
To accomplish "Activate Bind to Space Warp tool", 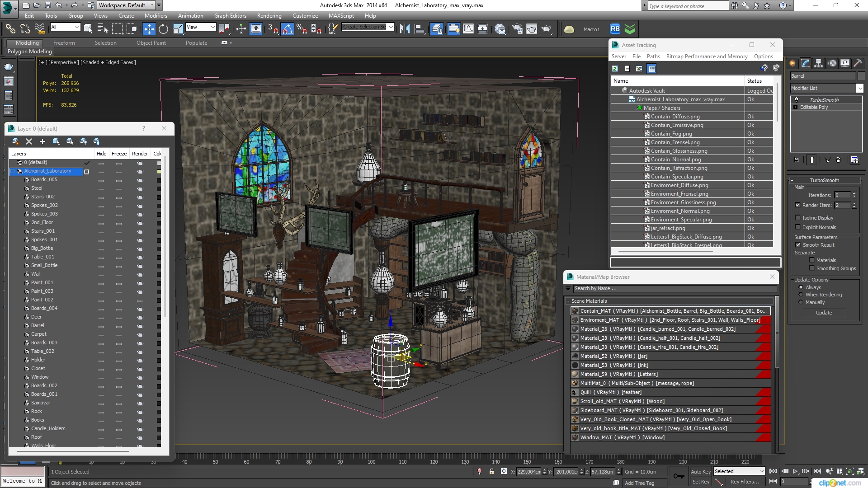I will coord(40,29).
